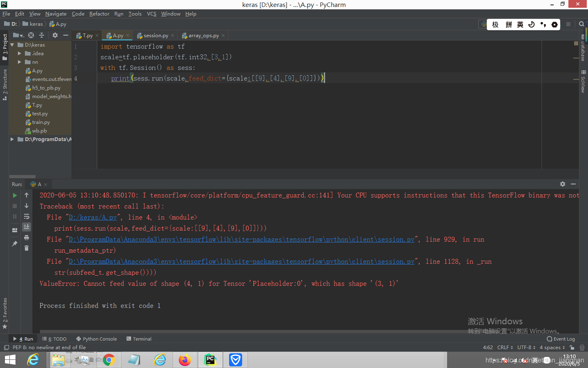Open the CRLF line endings dropdown
588x368 pixels.
(x=505, y=348)
